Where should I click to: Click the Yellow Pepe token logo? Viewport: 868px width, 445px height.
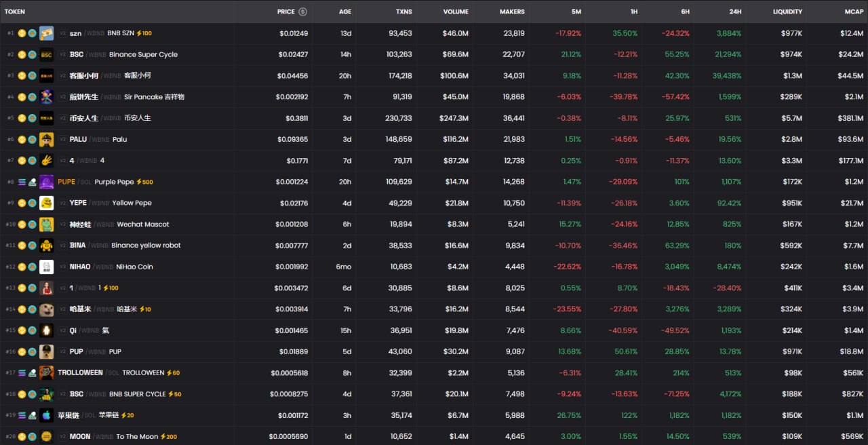46,203
